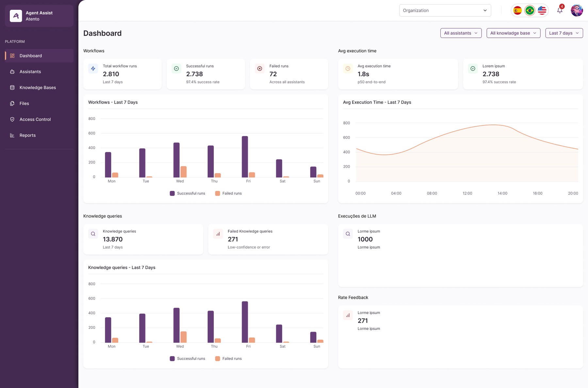Open the Last 7 days range filter

[x=564, y=33]
